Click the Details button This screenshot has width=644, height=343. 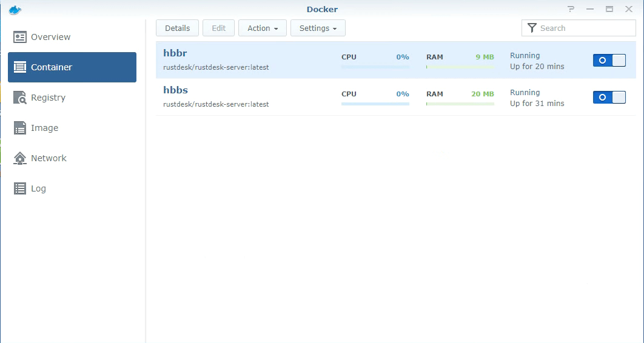177,28
